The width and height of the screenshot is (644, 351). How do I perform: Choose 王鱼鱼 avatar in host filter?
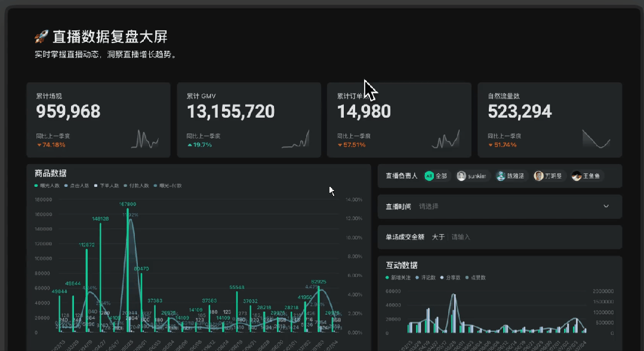click(586, 176)
